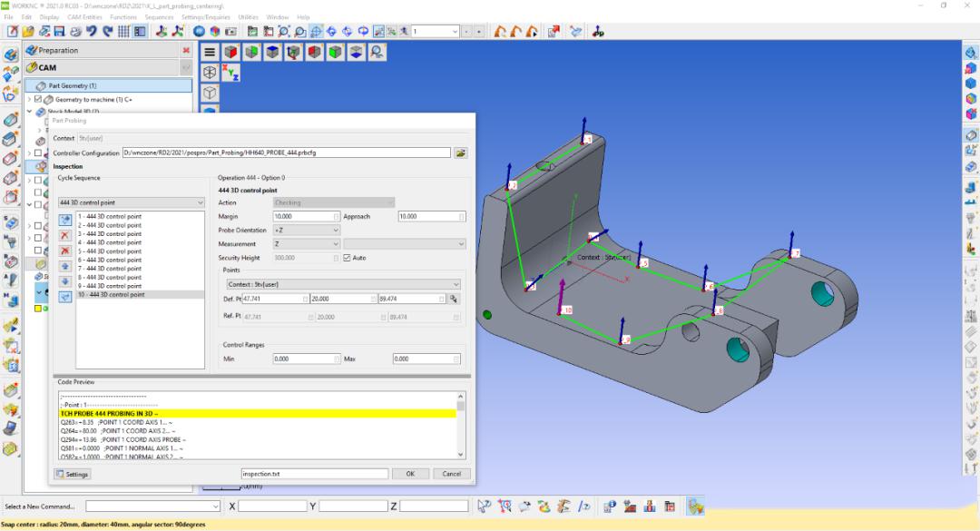Click the Undo arrow in toolbar

91,32
